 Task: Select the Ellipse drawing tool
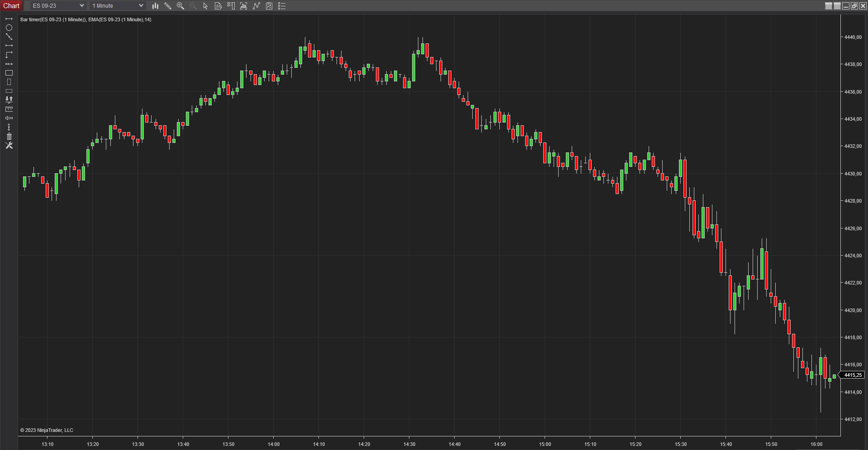(x=9, y=28)
